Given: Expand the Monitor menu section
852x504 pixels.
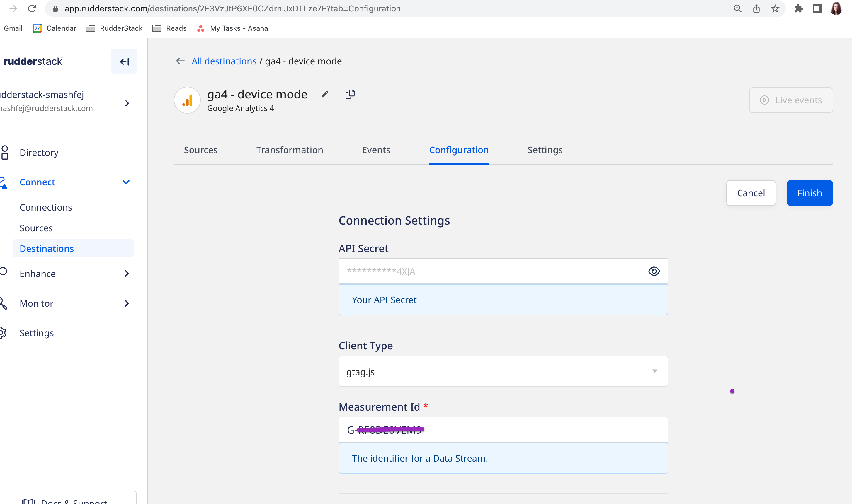Looking at the screenshot, I should click(127, 303).
